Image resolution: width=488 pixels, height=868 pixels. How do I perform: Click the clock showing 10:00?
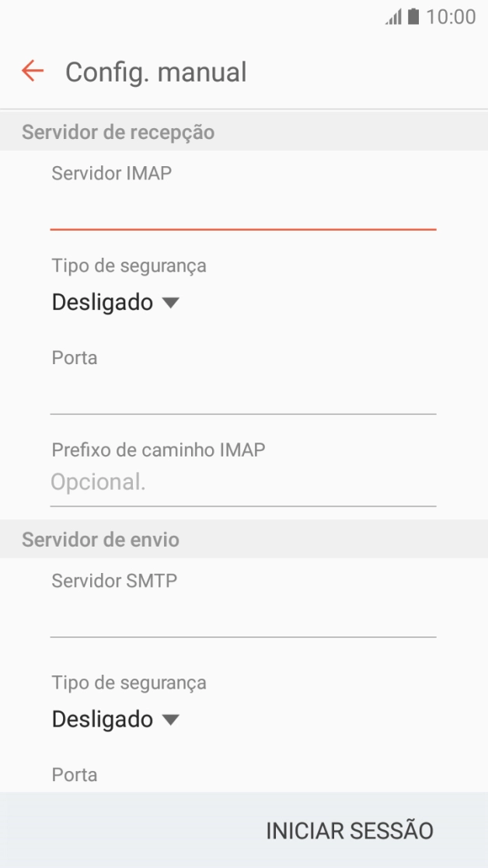(451, 16)
